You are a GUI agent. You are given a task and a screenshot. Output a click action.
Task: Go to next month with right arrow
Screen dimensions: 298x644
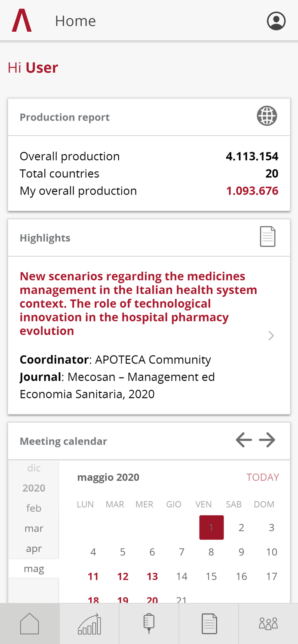pos(267,439)
